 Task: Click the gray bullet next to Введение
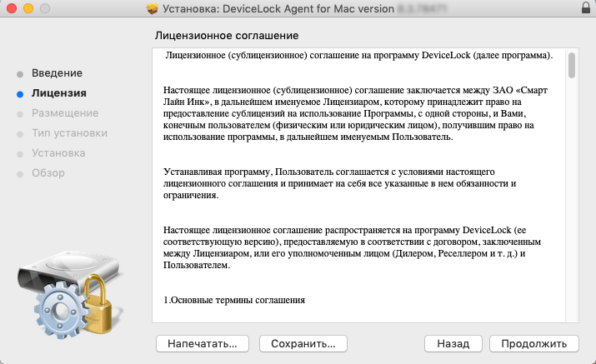pyautogui.click(x=19, y=73)
